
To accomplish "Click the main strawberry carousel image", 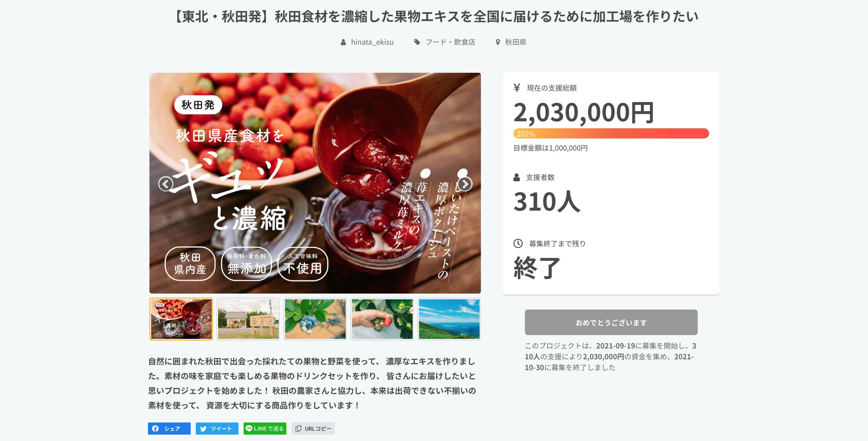I will [x=315, y=183].
